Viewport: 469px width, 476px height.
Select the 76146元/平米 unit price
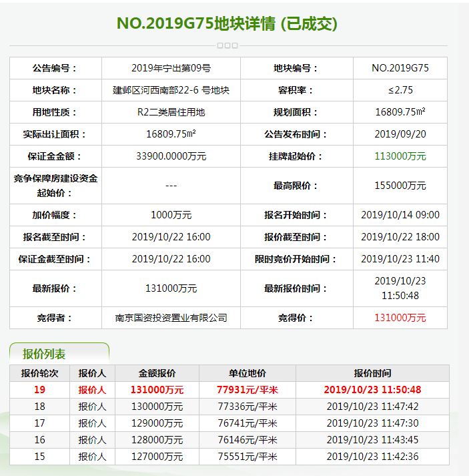pyautogui.click(x=248, y=440)
